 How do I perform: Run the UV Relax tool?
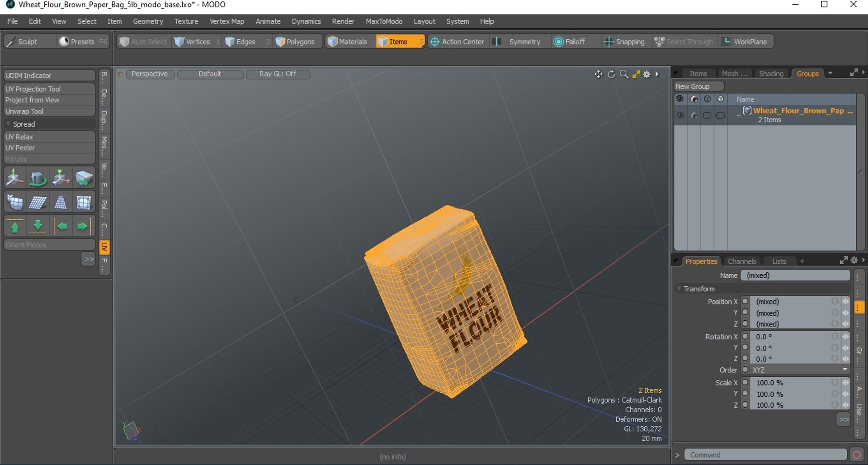click(50, 137)
